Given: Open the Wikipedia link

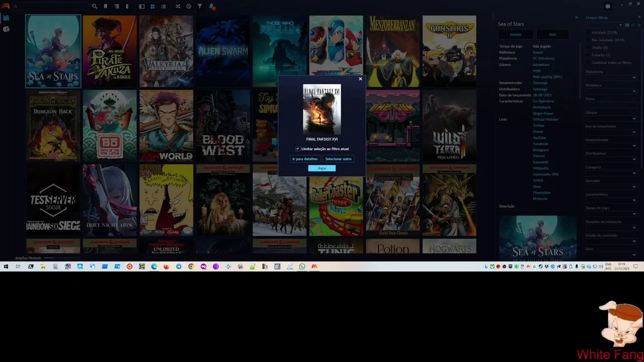Looking at the screenshot, I should point(541,168).
